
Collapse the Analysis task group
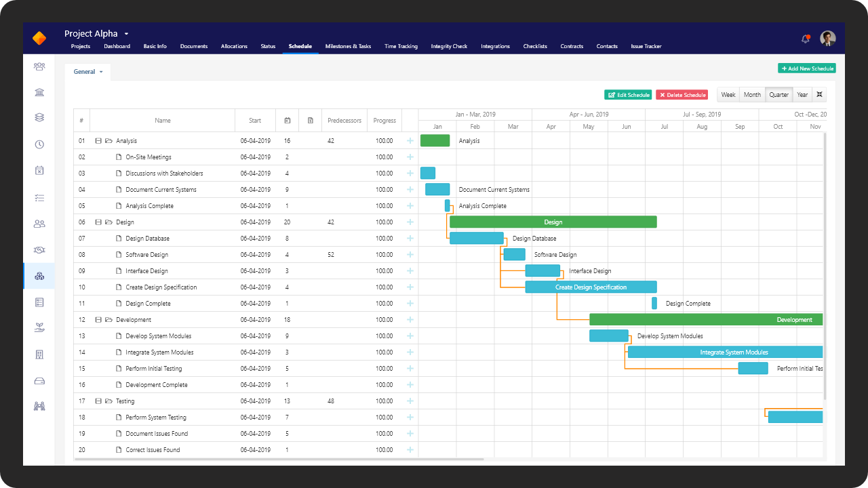coord(97,140)
